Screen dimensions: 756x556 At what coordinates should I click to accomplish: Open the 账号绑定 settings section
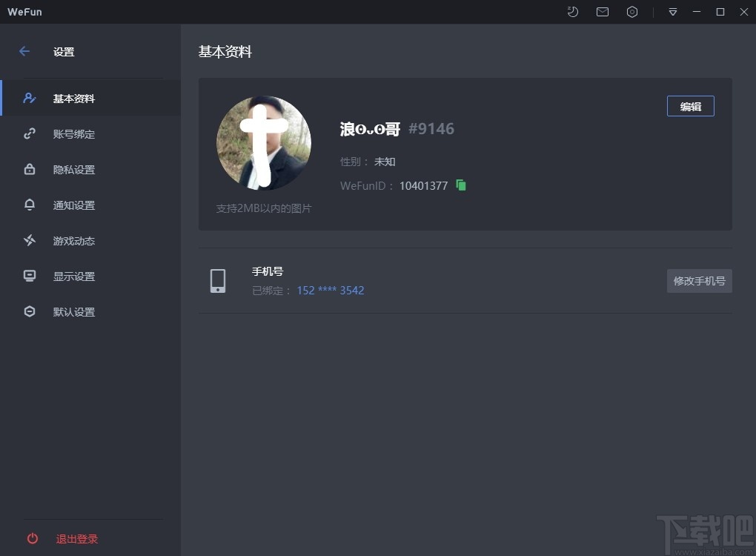[x=74, y=133]
